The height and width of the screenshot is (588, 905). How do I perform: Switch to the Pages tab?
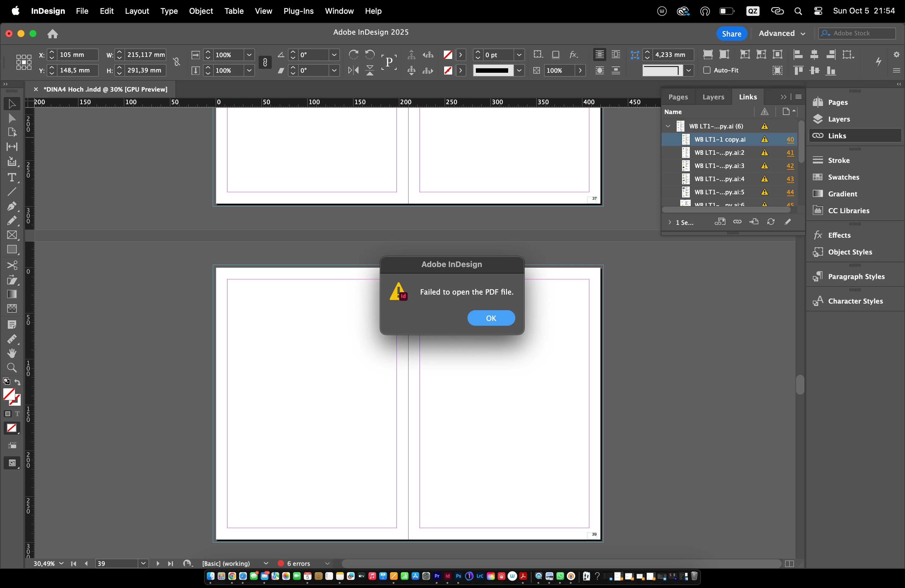point(678,97)
